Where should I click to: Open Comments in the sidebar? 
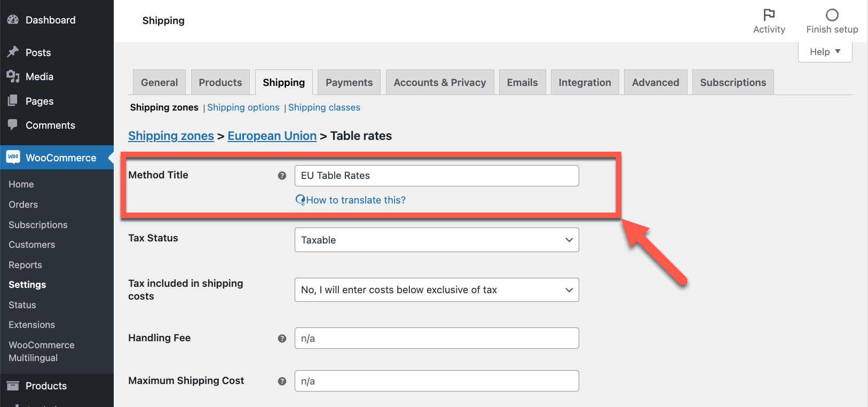50,125
